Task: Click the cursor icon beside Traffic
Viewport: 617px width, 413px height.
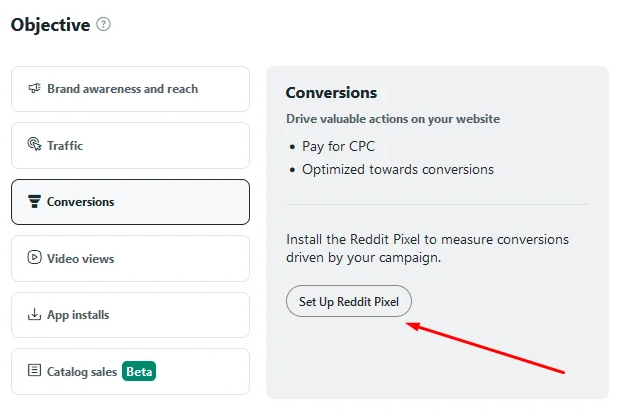Action: pos(34,144)
